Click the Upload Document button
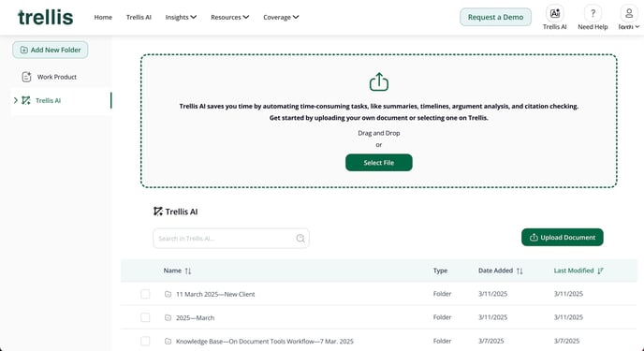The image size is (644, 351). pyautogui.click(x=563, y=238)
